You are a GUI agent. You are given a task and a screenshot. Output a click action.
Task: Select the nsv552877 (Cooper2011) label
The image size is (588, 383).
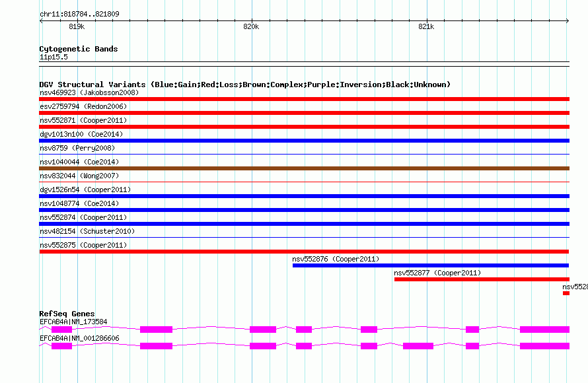click(x=437, y=273)
